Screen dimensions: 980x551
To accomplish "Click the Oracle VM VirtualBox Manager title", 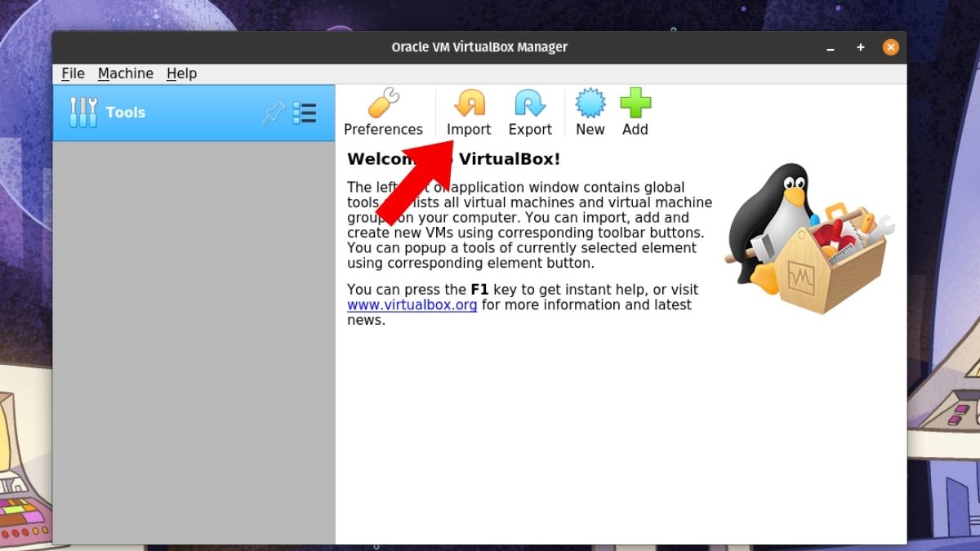I will pyautogui.click(x=479, y=47).
